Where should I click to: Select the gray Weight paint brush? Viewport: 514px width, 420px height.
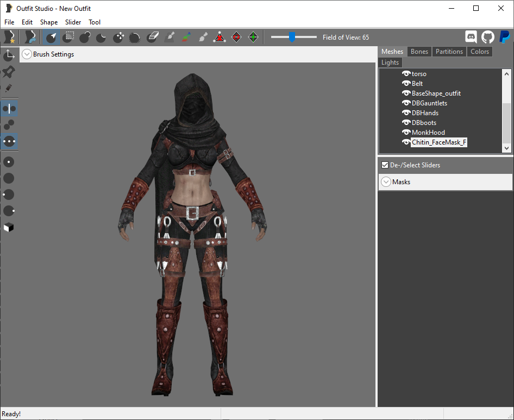[x=170, y=37]
